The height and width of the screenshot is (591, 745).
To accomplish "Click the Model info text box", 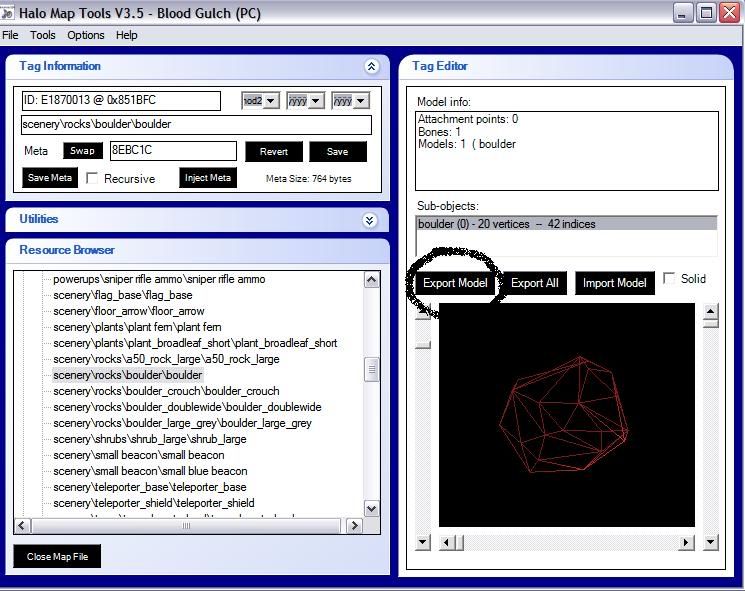I will tap(566, 151).
